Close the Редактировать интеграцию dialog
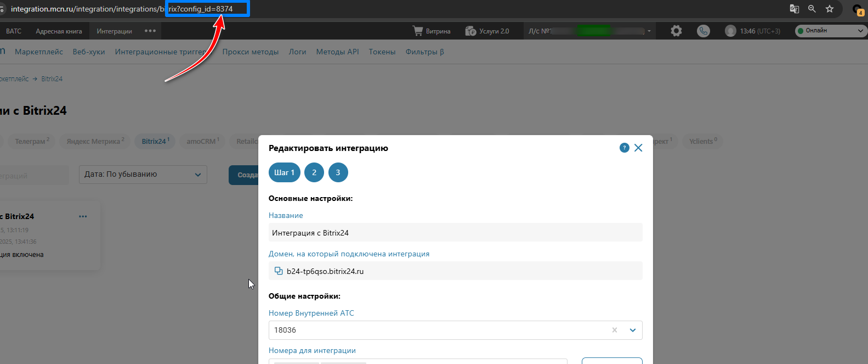The height and width of the screenshot is (364, 868). 638,148
